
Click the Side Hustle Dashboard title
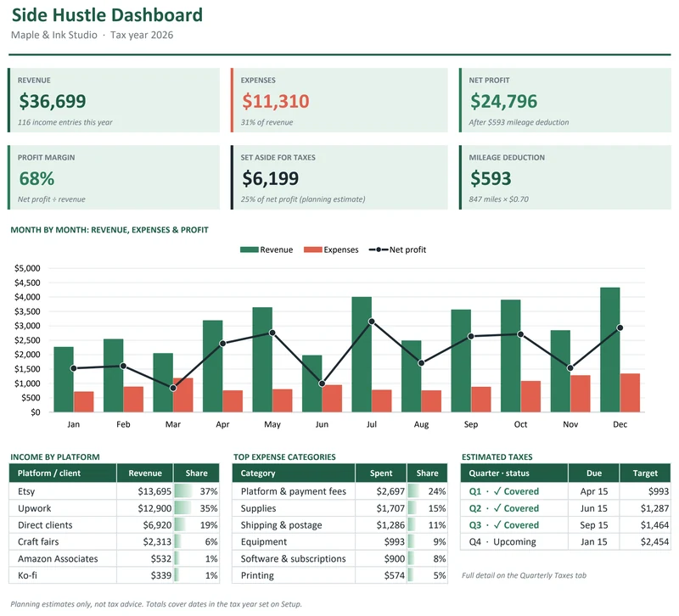(x=107, y=14)
